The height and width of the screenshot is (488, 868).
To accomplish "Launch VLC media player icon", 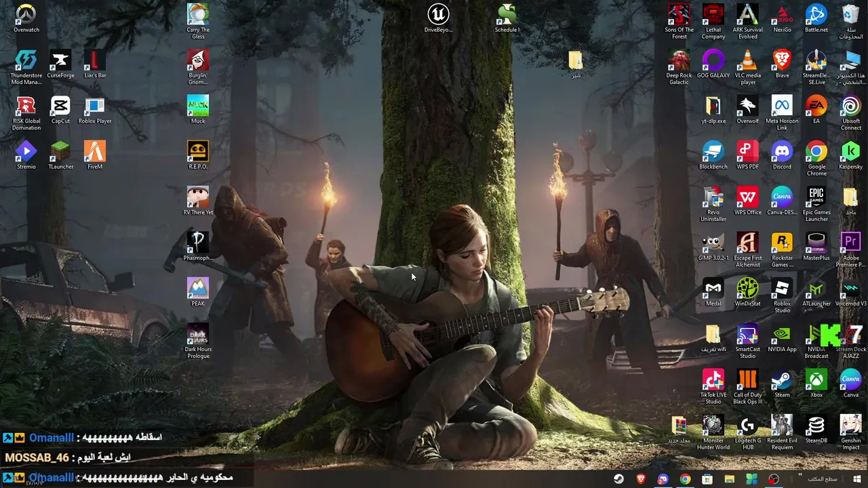I will (748, 67).
